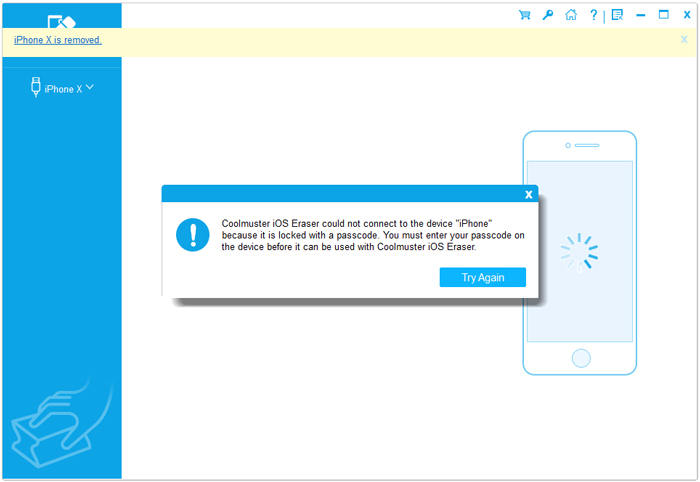
Task: Minimize the iOS Eraser window
Action: (640, 15)
